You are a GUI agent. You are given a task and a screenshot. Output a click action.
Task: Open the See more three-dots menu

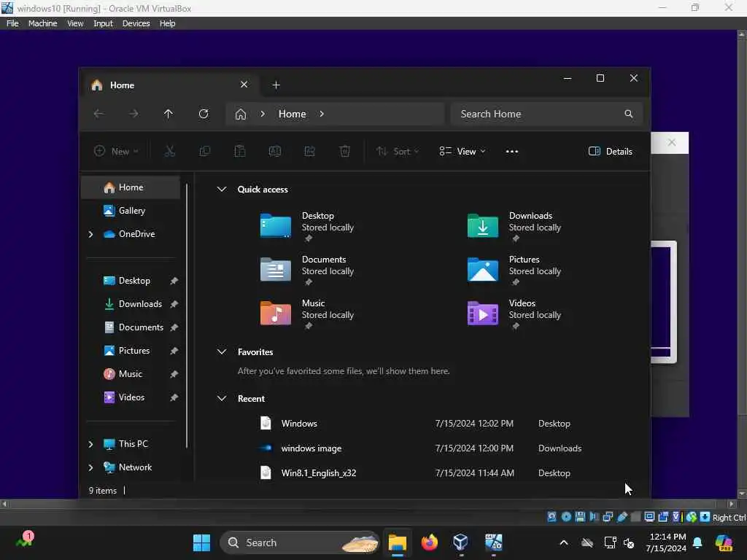511,152
